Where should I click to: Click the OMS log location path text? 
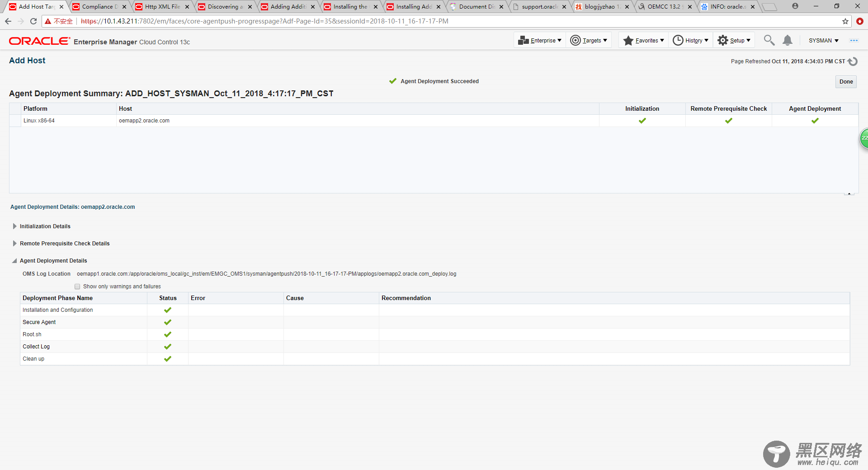click(x=266, y=274)
